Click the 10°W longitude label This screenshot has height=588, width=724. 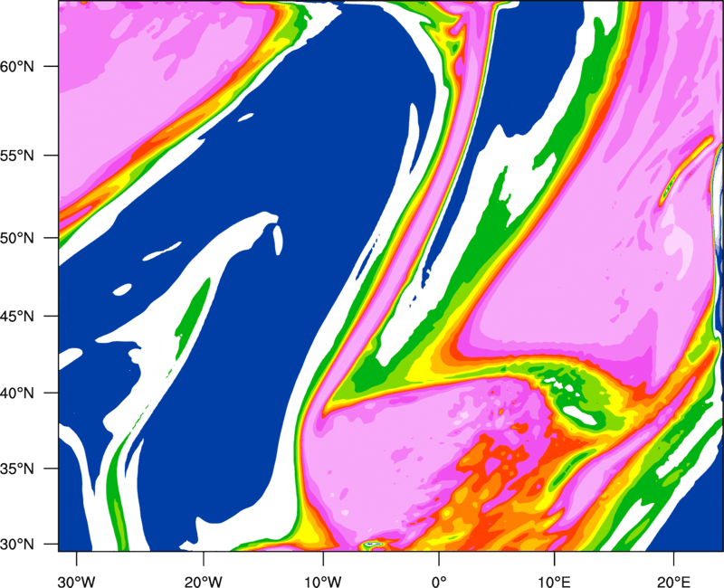(x=323, y=582)
